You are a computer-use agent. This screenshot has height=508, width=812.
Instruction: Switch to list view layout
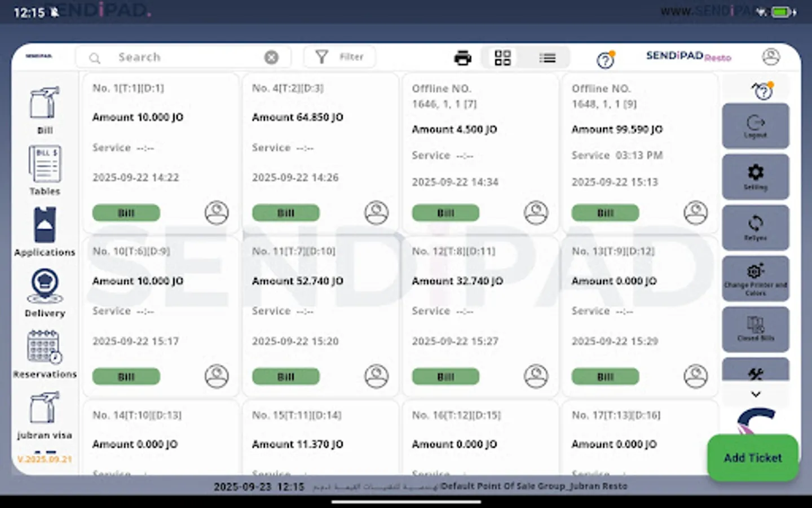coord(547,57)
